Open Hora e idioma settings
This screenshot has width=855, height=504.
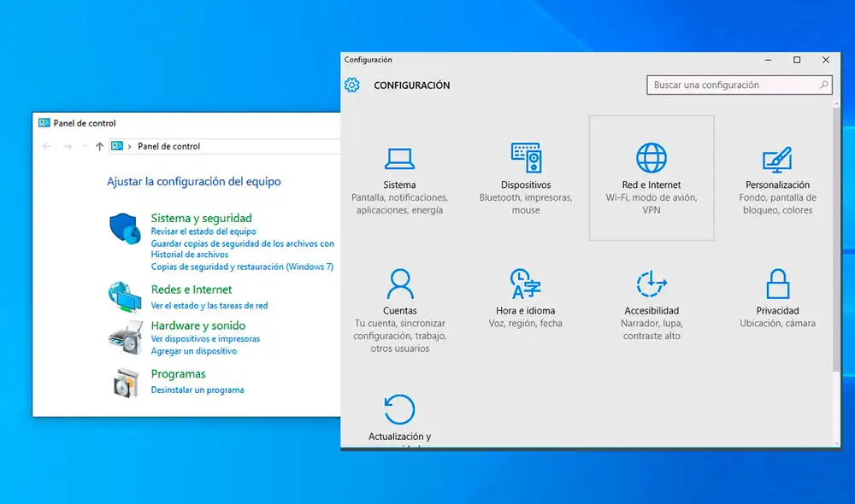pyautogui.click(x=525, y=290)
